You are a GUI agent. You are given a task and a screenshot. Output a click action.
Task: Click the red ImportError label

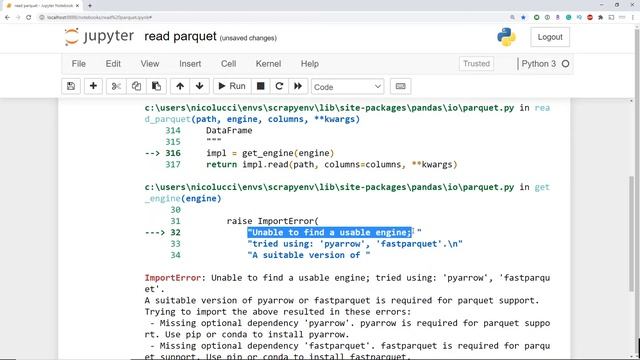[173, 278]
